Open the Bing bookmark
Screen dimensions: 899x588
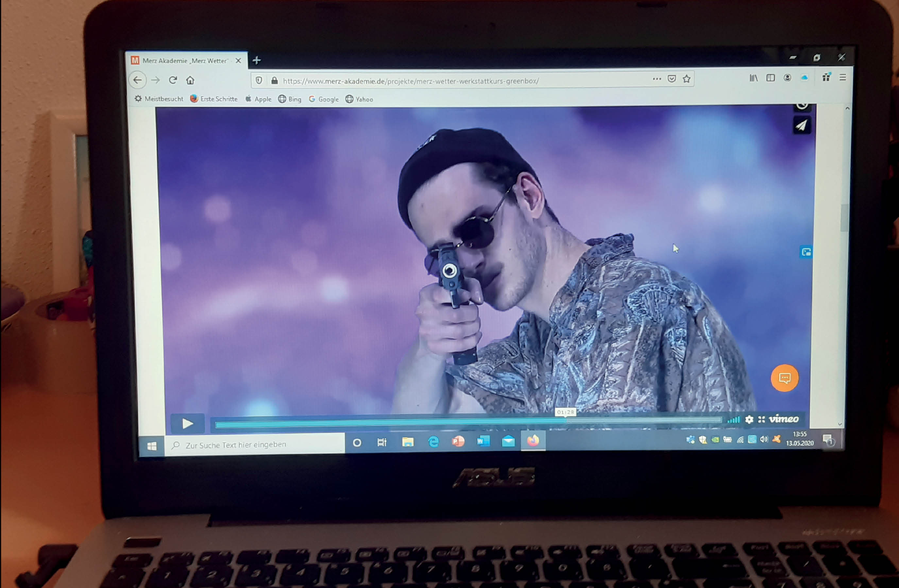290,99
